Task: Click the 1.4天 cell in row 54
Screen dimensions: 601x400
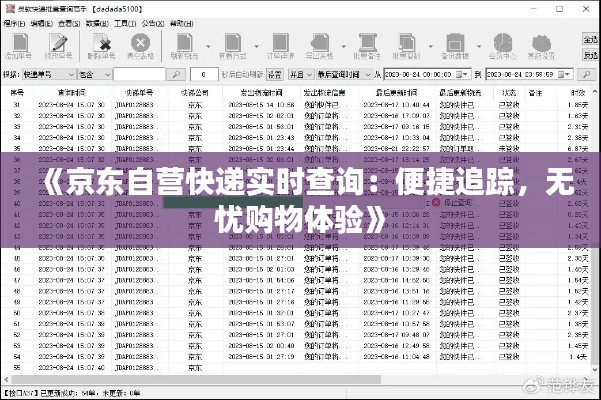Action: [580, 357]
